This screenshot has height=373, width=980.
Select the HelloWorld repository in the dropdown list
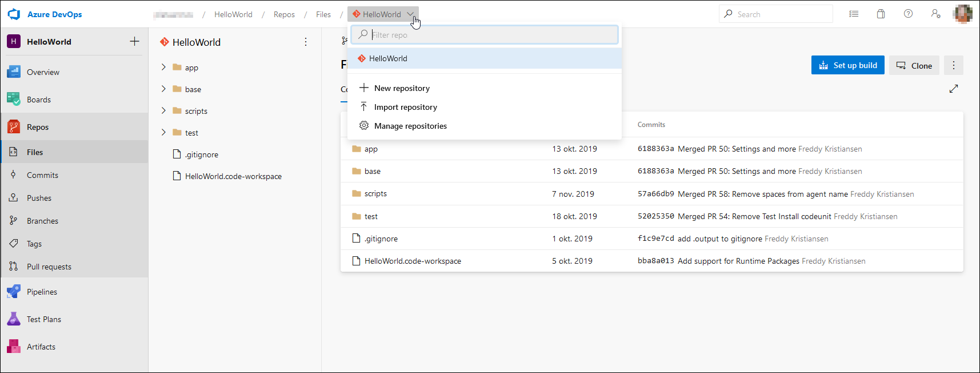(485, 58)
